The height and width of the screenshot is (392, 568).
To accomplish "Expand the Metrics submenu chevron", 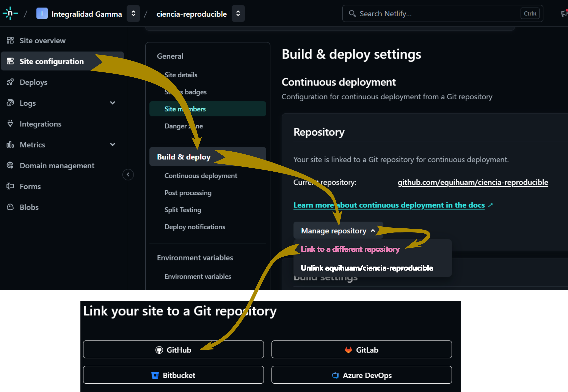I will [x=113, y=144].
